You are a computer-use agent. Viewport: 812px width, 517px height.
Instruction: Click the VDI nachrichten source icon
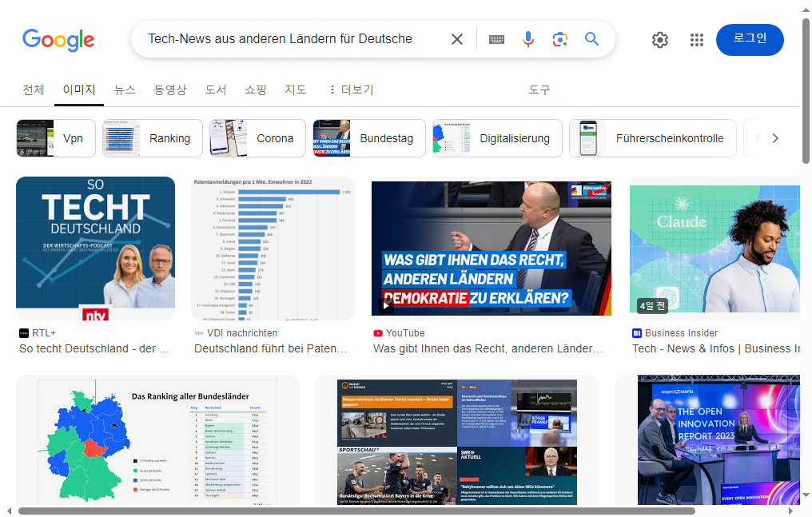[199, 333]
